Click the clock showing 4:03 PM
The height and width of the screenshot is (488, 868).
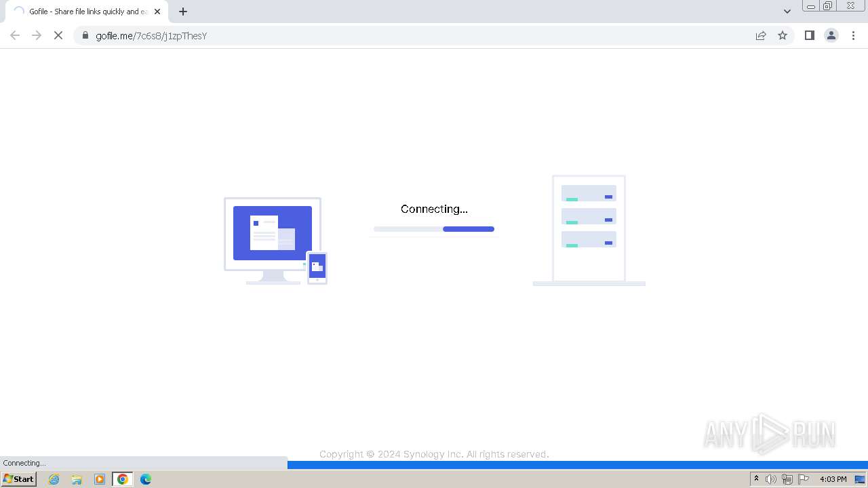coord(833,479)
